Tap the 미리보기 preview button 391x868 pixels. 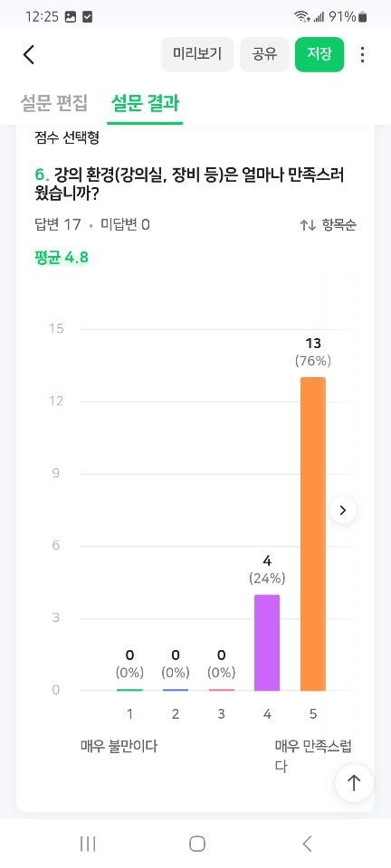tap(197, 54)
